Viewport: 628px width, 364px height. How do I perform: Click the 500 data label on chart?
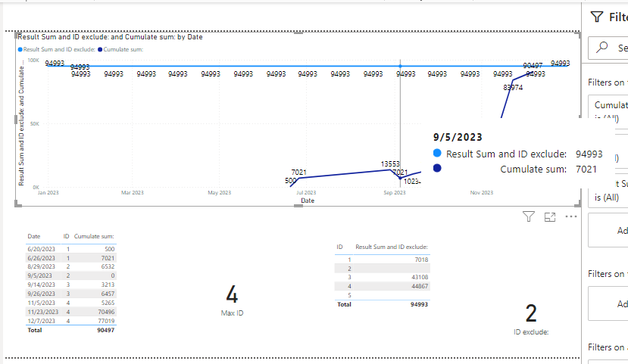pos(290,181)
